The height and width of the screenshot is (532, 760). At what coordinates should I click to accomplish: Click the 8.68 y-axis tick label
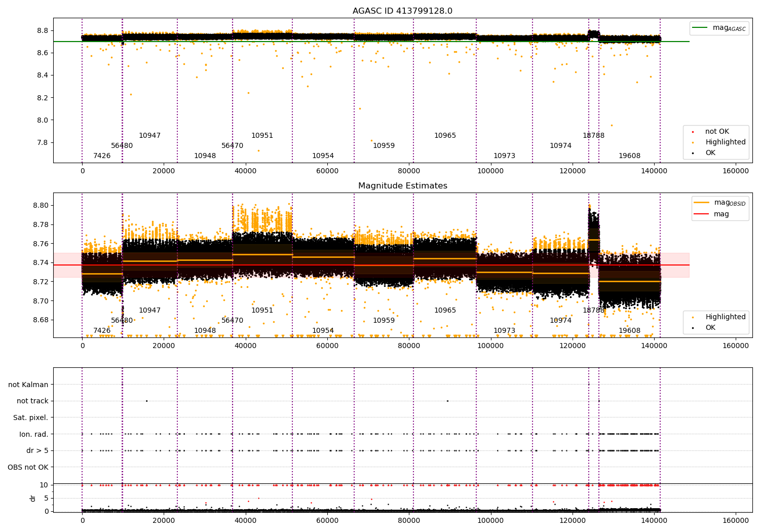pyautogui.click(x=41, y=320)
